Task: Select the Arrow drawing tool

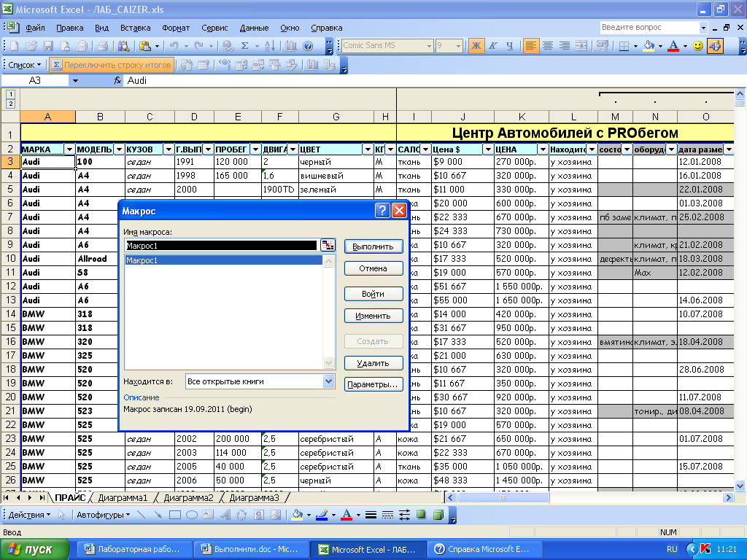Action: [158, 515]
